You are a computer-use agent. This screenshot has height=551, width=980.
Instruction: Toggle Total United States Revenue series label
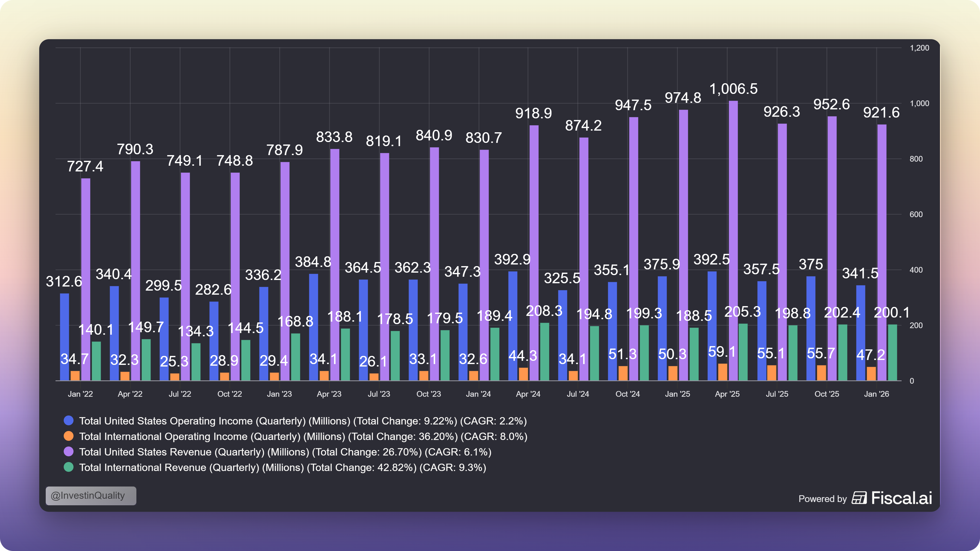tap(285, 452)
